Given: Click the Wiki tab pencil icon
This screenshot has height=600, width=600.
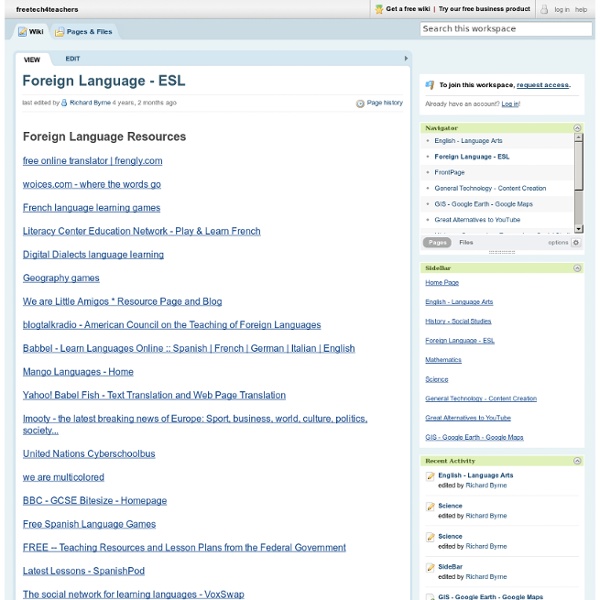Looking at the screenshot, I should click(x=23, y=32).
